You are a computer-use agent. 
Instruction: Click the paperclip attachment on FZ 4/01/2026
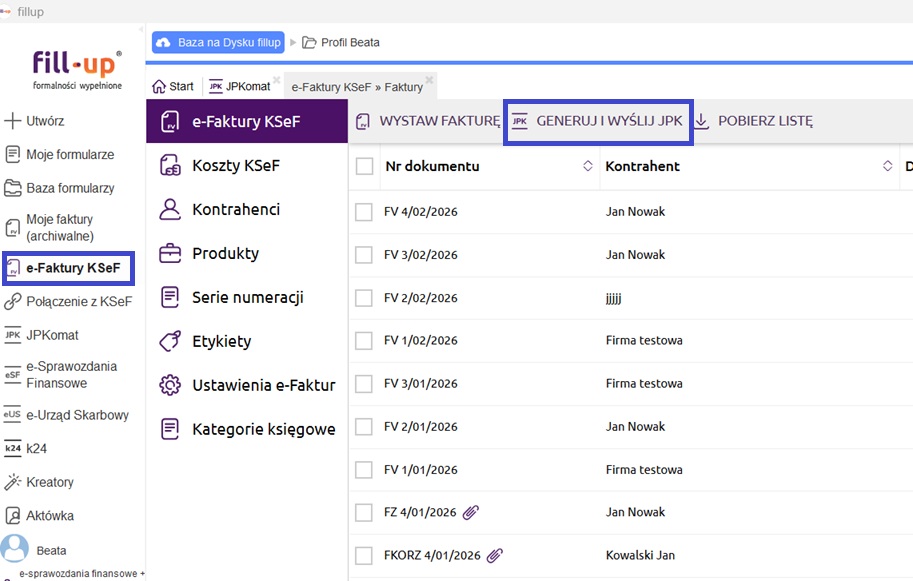471,513
